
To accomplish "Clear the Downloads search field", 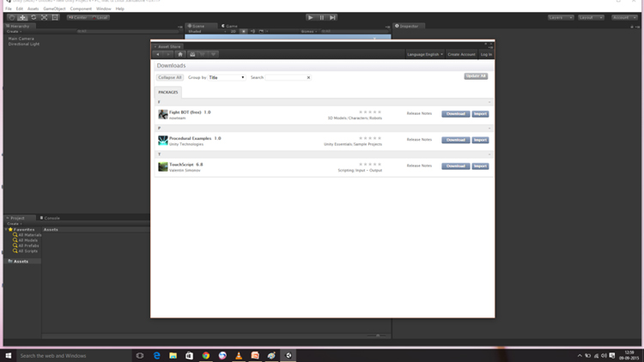I will coord(308,77).
